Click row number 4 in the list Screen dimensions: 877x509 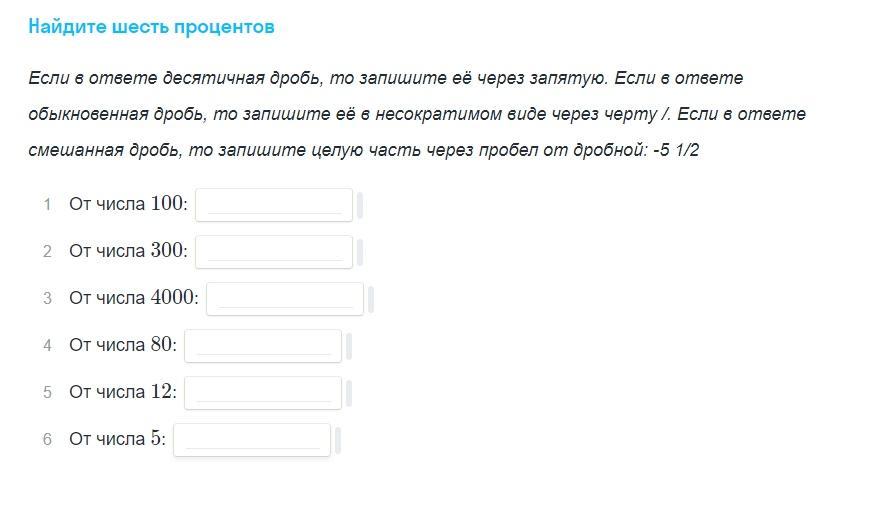[47, 346]
